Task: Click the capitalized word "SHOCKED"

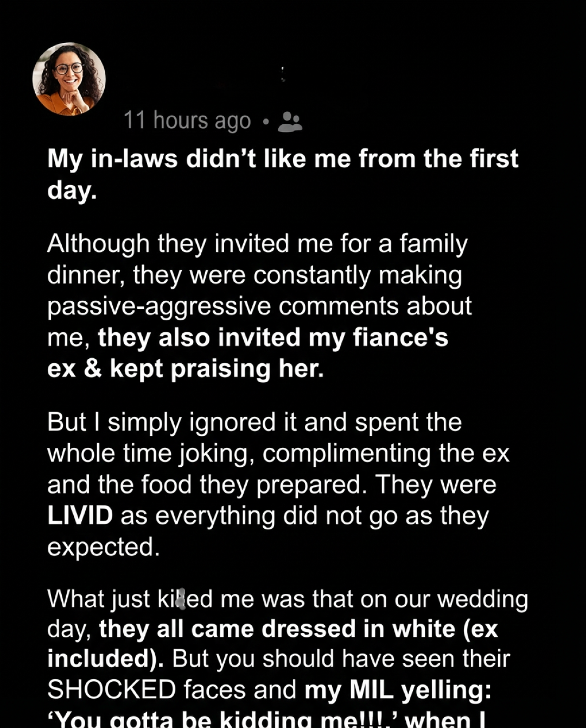Action: pos(111,690)
